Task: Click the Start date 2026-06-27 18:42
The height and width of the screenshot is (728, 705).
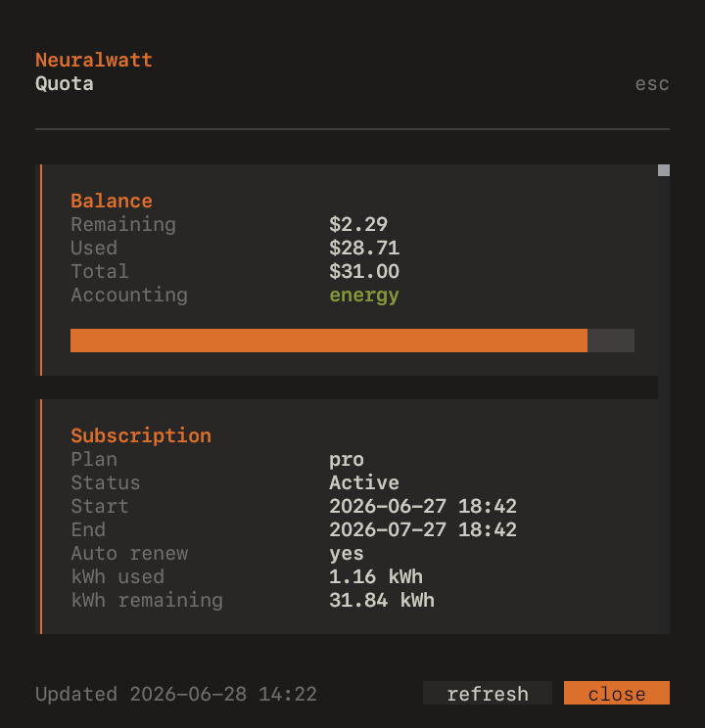Action: [x=423, y=507]
